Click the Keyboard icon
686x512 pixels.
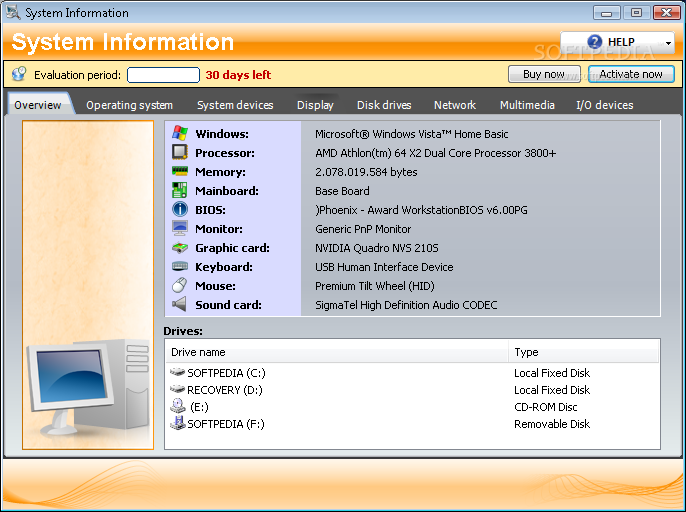180,266
